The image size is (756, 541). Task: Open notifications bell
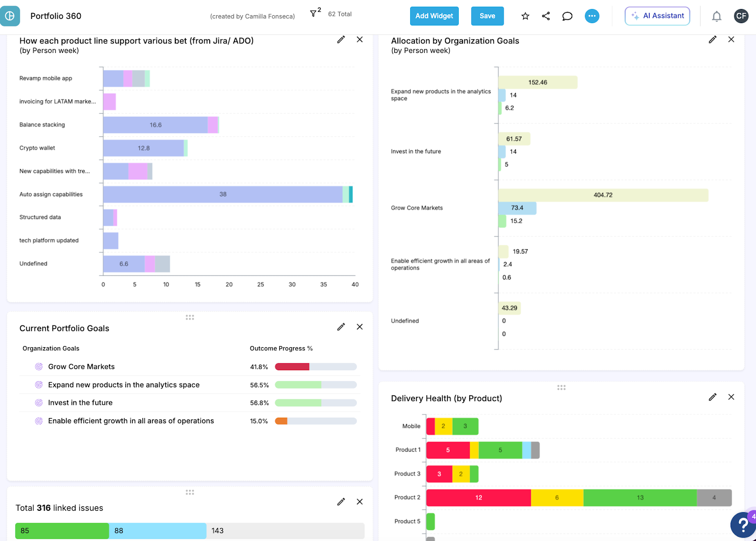[716, 17]
